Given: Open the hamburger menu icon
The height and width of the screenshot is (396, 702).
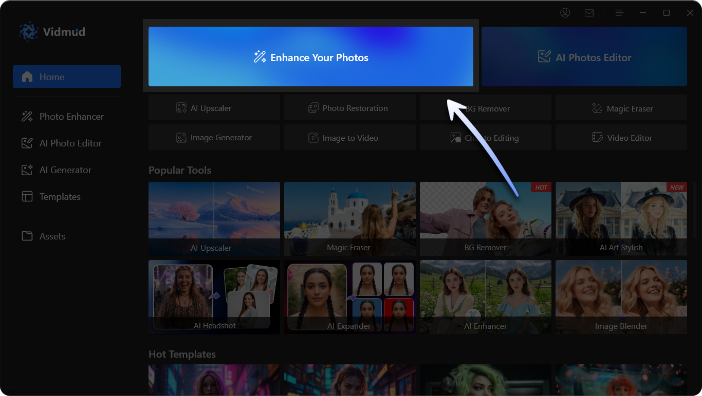Looking at the screenshot, I should (619, 13).
